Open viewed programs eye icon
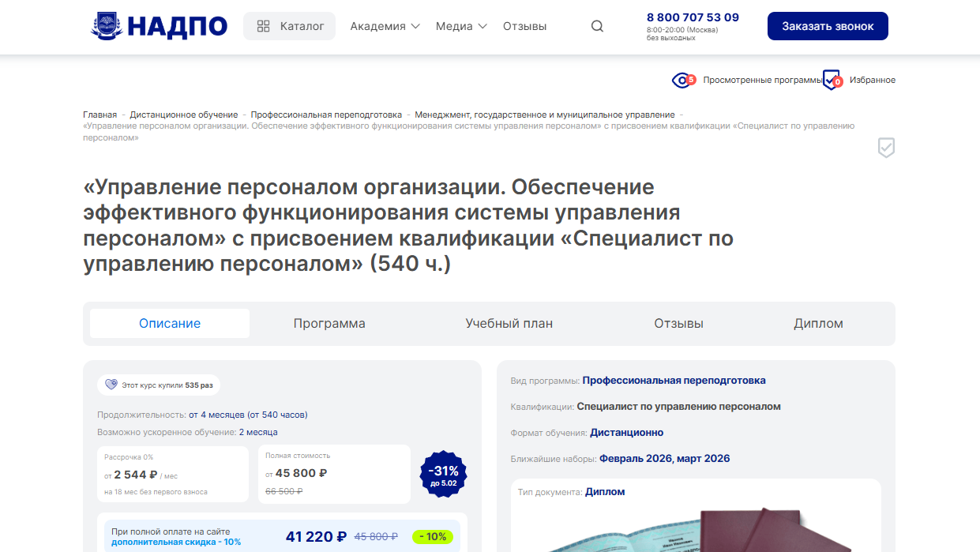The image size is (980, 552). click(x=682, y=80)
